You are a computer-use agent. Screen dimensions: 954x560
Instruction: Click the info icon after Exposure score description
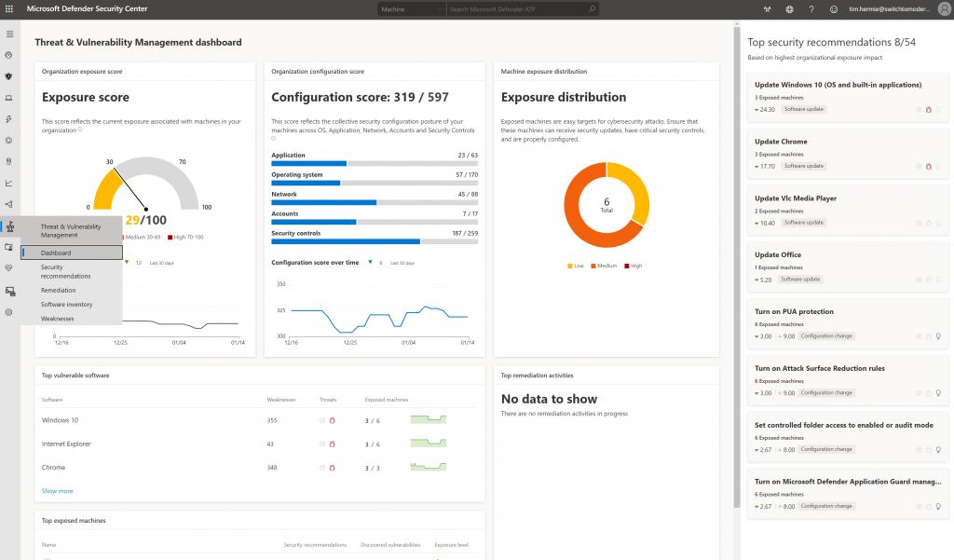tap(80, 130)
